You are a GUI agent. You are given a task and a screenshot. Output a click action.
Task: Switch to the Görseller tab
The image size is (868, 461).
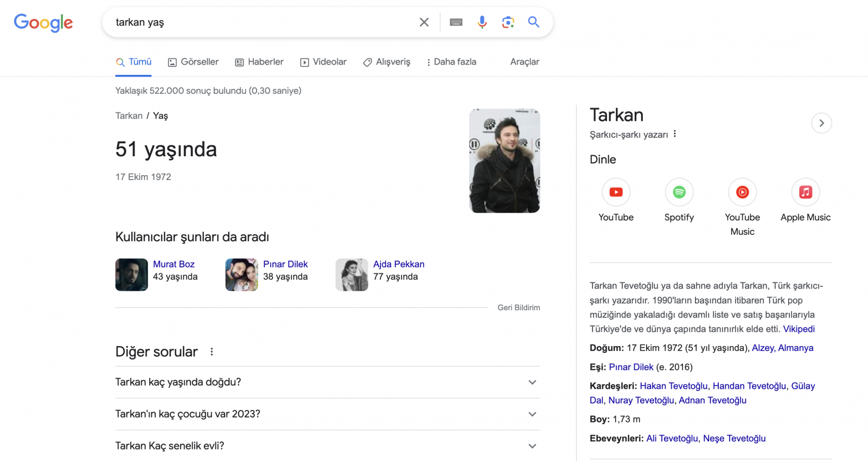click(193, 62)
